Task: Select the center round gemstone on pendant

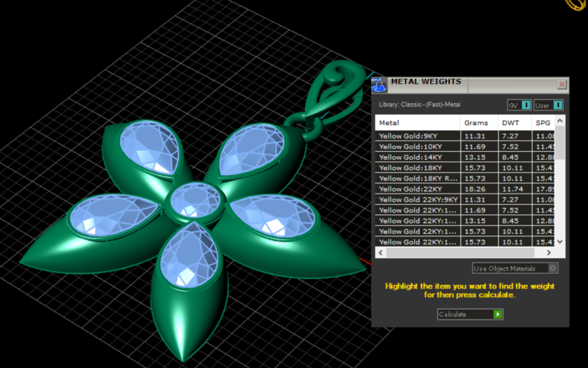Action: (x=195, y=200)
